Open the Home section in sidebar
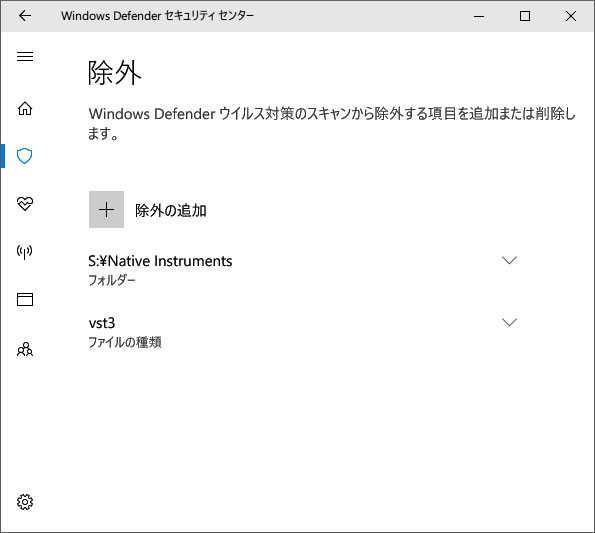This screenshot has height=533, width=595. pos(25,108)
